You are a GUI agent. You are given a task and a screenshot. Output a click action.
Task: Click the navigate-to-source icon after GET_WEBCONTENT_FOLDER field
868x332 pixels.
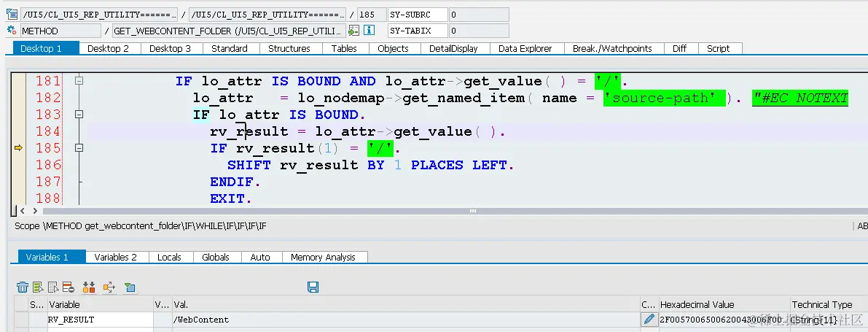click(x=353, y=31)
